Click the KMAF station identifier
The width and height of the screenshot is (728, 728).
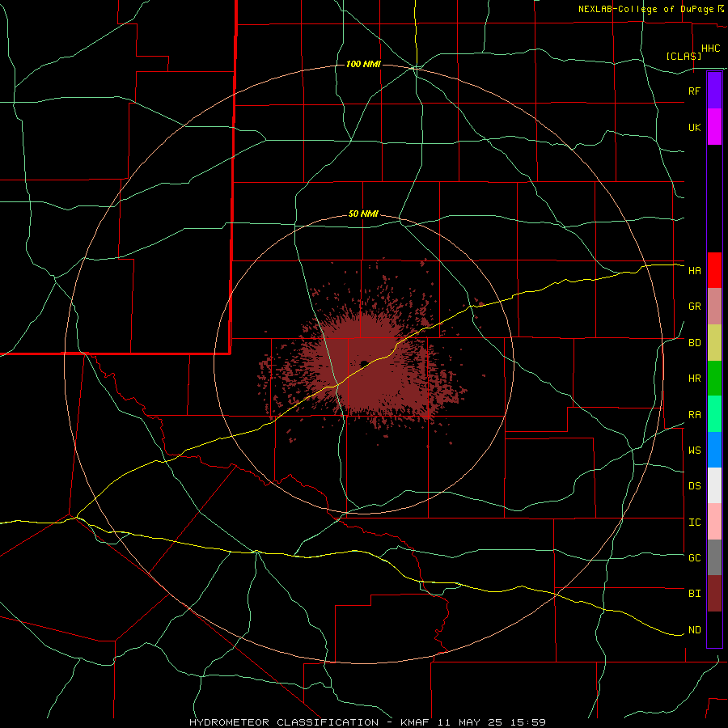[x=415, y=722]
